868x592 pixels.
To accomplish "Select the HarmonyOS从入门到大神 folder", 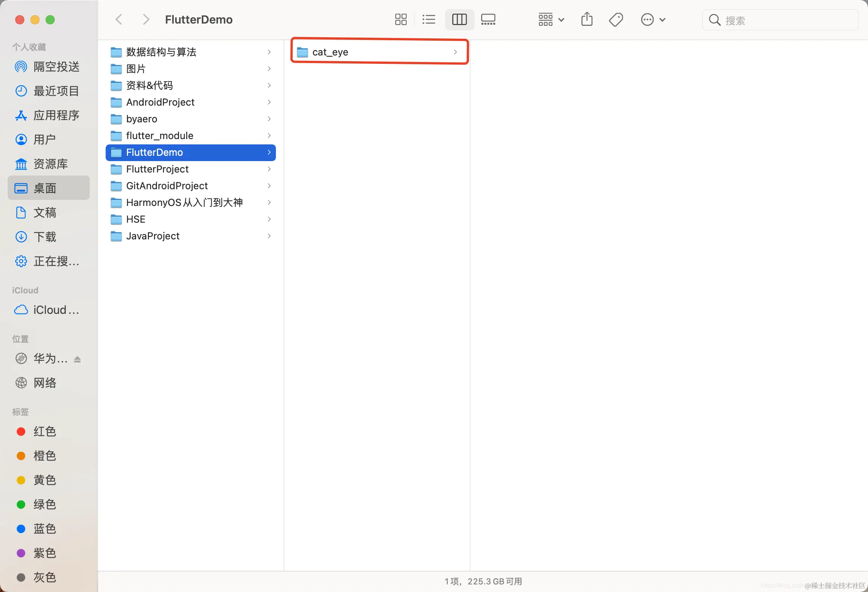I will tap(184, 203).
